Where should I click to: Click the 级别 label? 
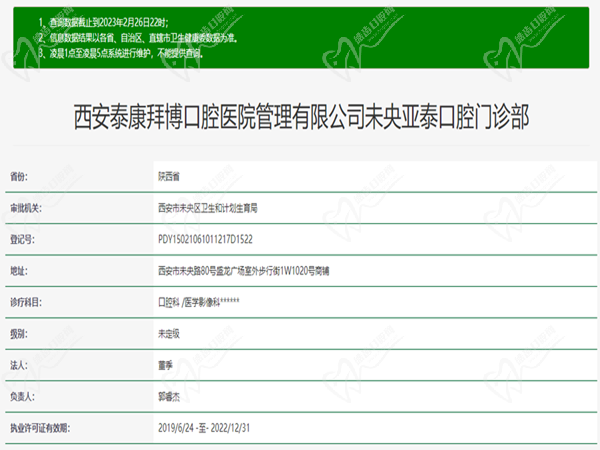coord(18,334)
